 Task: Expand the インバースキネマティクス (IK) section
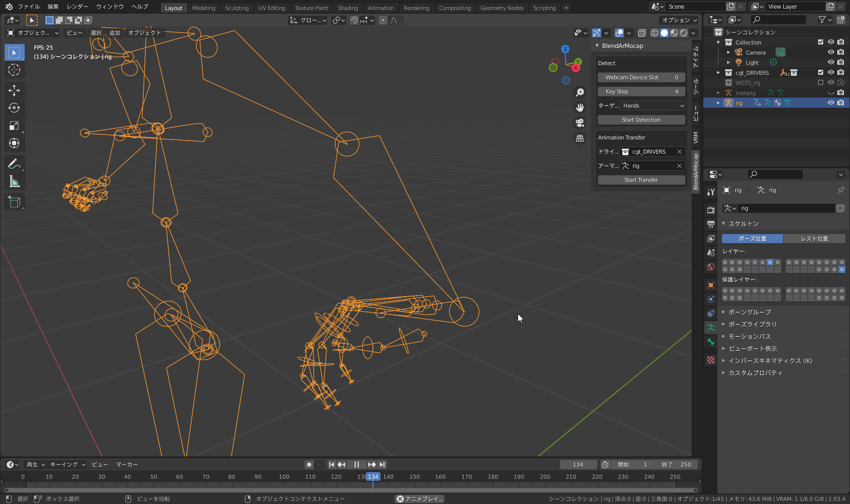click(x=770, y=360)
